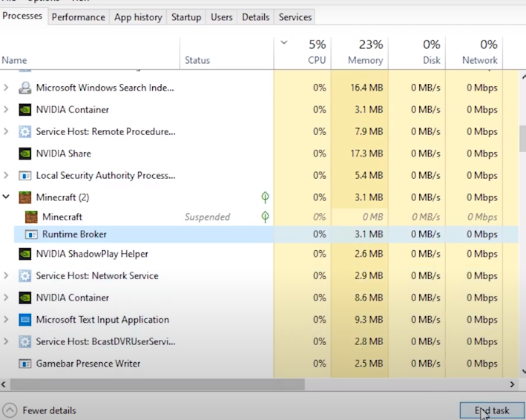
Task: Click icon of NVIDIA Container using 8.6 MB
Action: 24,298
